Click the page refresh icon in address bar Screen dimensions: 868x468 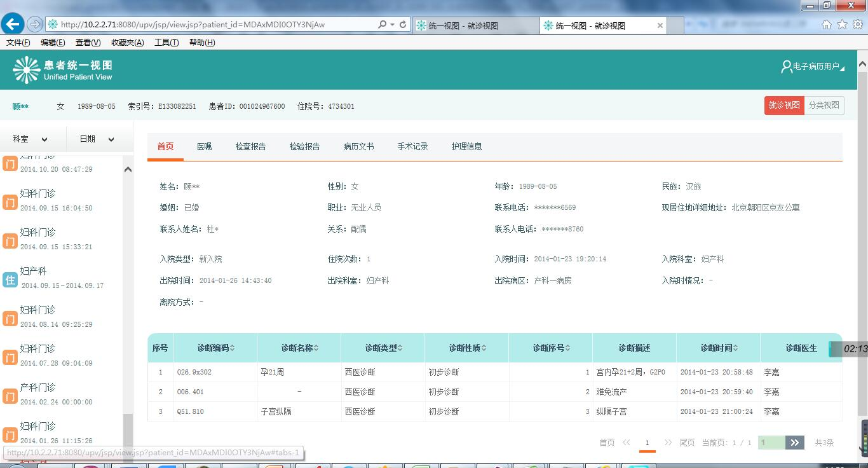pyautogui.click(x=403, y=25)
